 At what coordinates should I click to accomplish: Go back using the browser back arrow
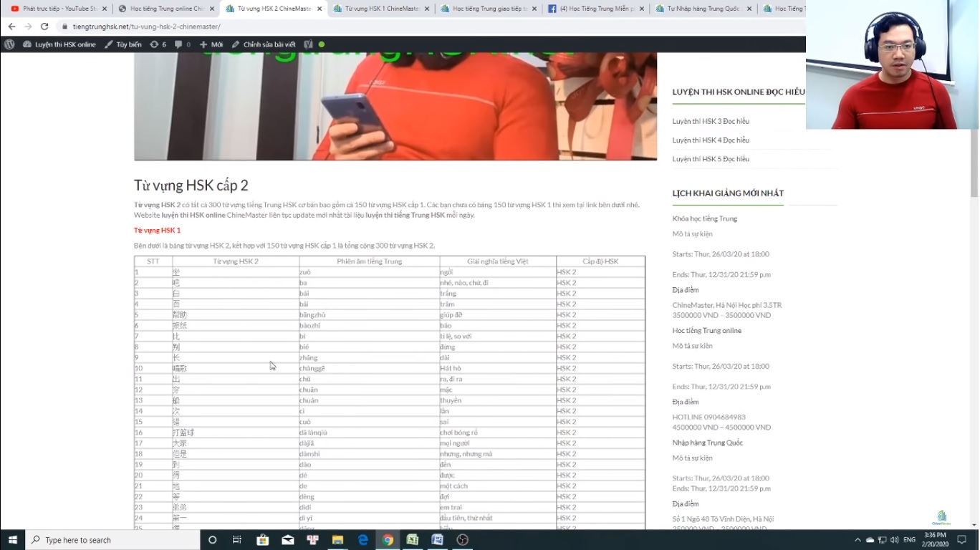tap(11, 26)
